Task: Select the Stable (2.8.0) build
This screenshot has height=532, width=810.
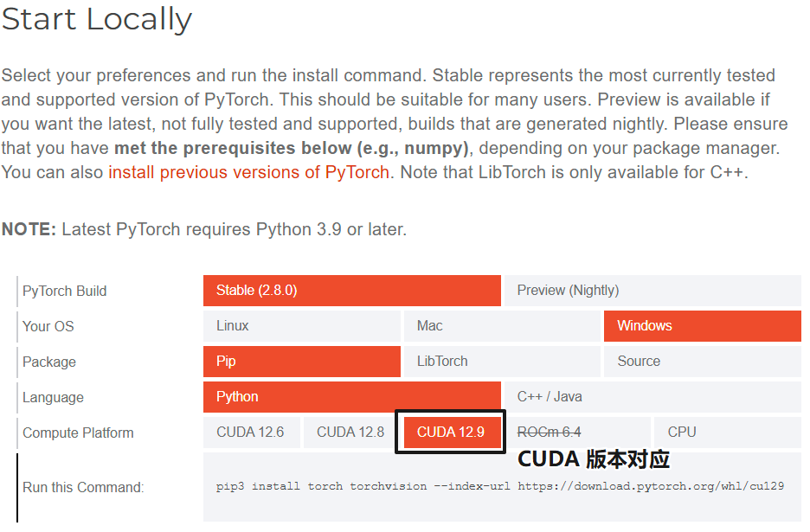Action: coord(352,291)
